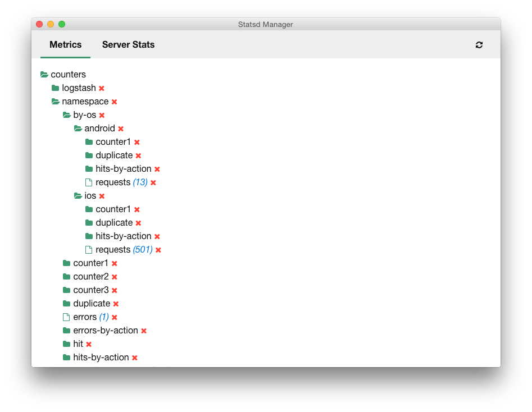Image resolution: width=532 pixels, height=412 pixels.
Task: Remove the counter3 folder with red X
Action: coord(115,290)
